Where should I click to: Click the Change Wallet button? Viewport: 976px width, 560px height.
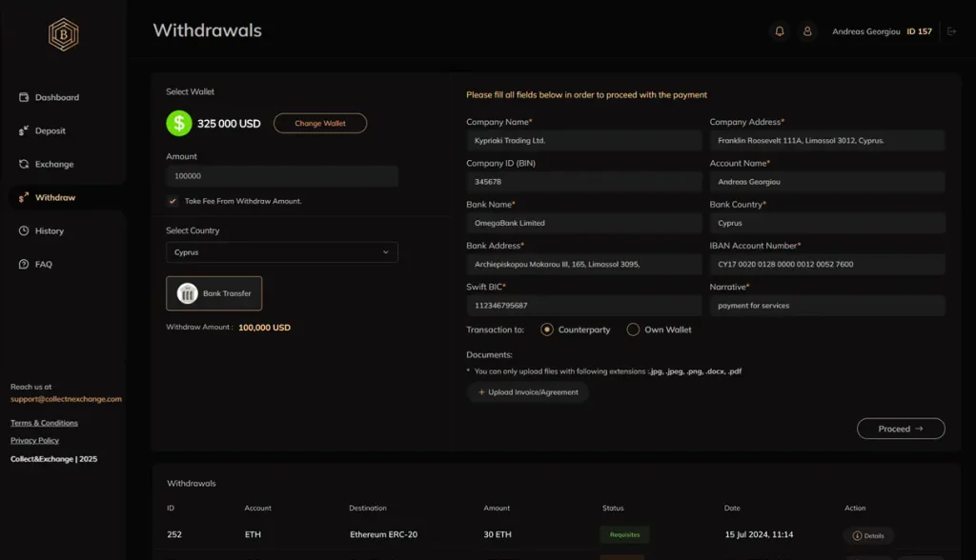click(319, 123)
